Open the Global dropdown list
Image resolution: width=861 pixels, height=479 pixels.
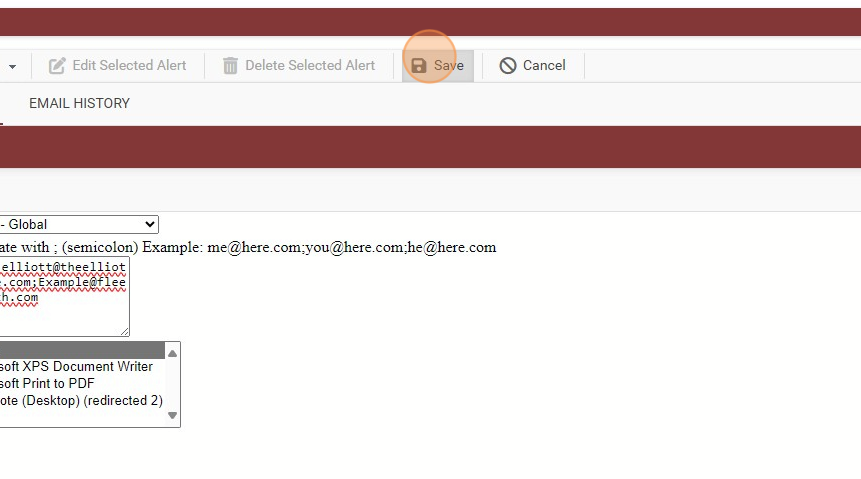[x=79, y=224]
